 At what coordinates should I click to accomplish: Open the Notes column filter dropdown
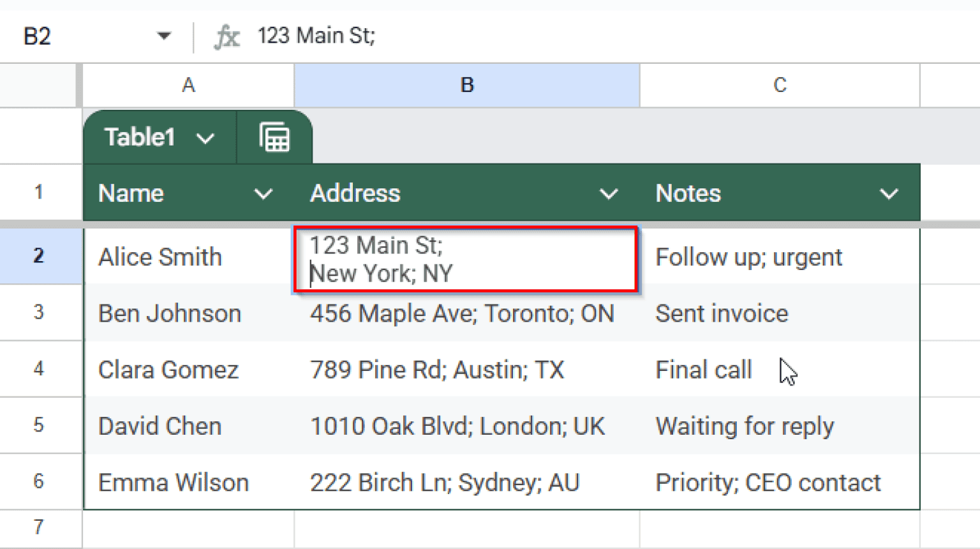tap(889, 193)
